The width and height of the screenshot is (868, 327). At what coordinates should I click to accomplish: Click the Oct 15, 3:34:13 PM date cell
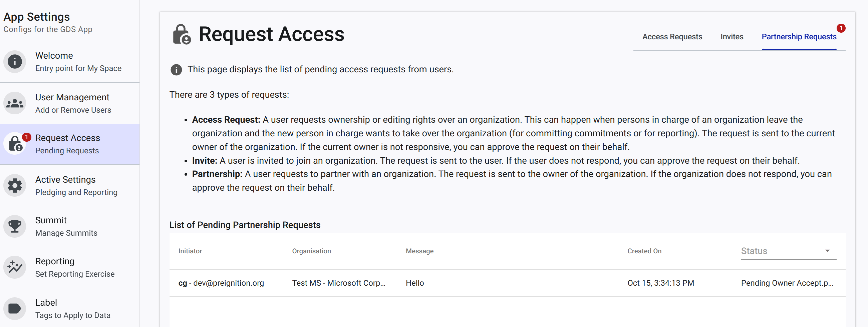660,283
